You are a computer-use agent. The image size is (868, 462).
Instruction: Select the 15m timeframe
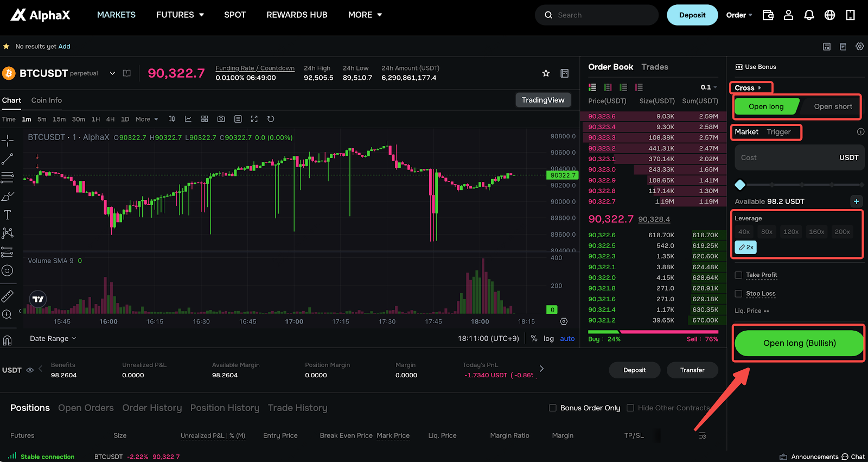pyautogui.click(x=59, y=119)
